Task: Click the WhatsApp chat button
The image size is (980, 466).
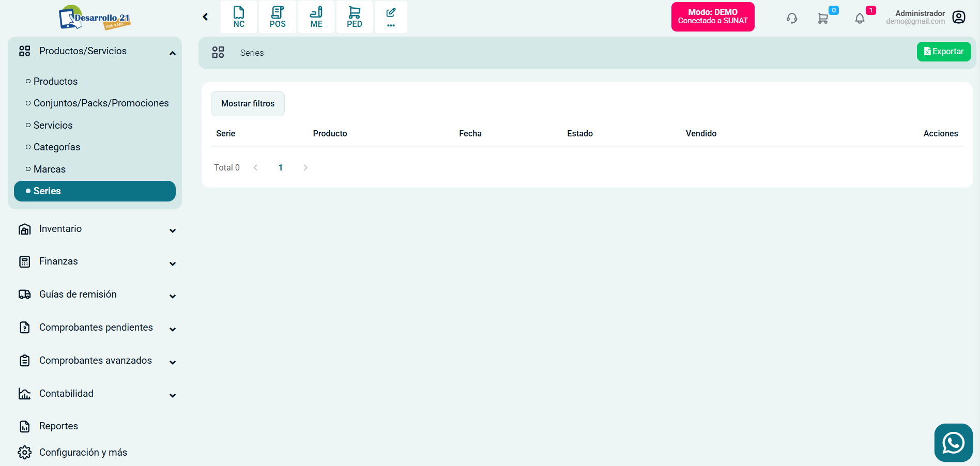Action: [953, 443]
